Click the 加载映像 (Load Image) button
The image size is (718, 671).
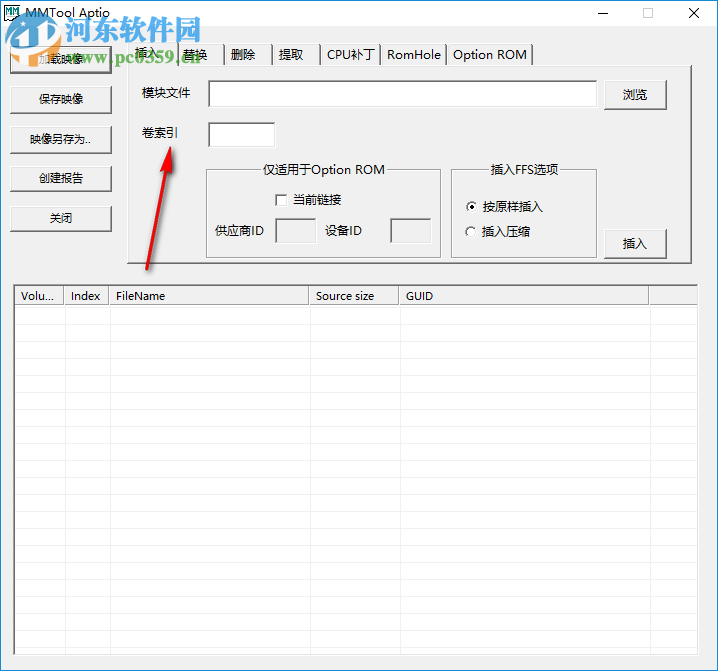[x=61, y=59]
